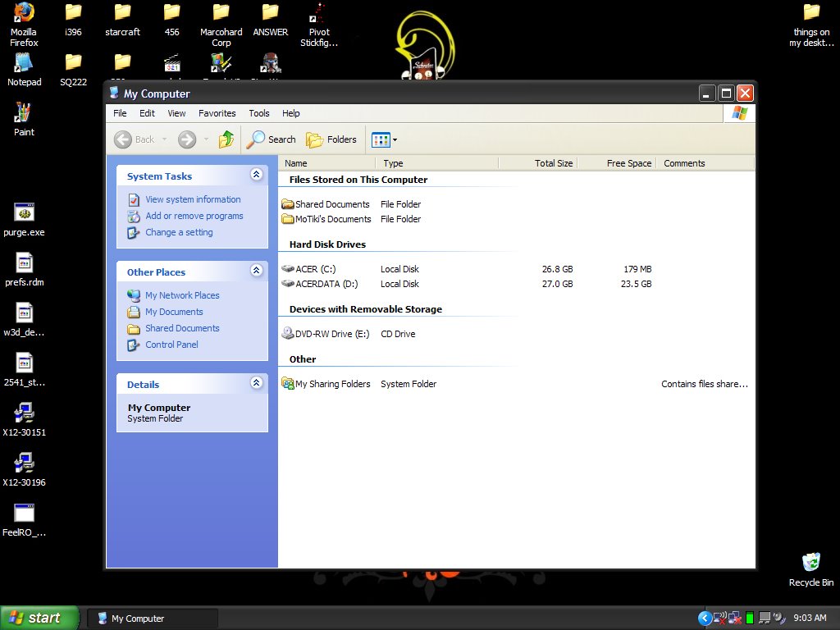Viewport: 840px width, 630px height.
Task: Open the Views dropdown button
Action: (x=384, y=139)
